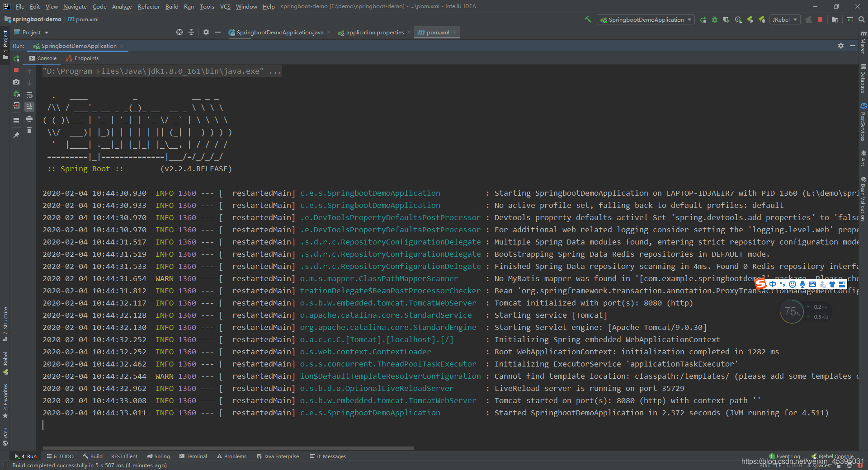Switch to Endpoints tab in Run panel
Image resolution: width=868 pixels, height=470 pixels.
[82, 58]
